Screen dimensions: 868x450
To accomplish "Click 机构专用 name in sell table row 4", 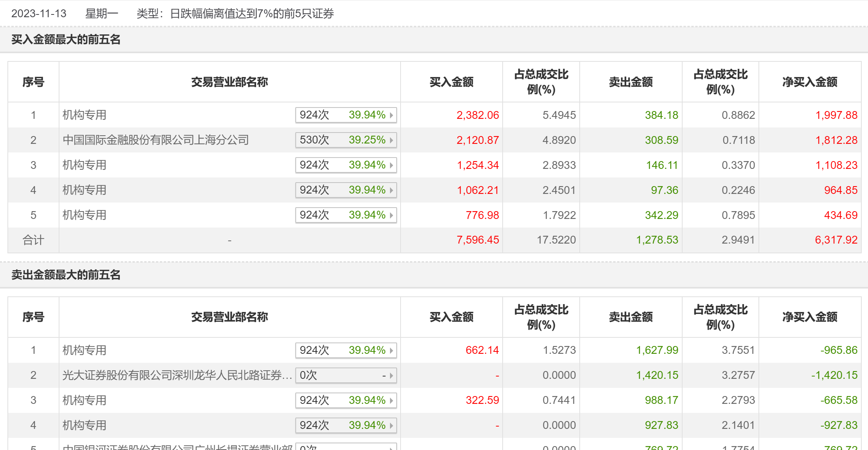I will (84, 425).
